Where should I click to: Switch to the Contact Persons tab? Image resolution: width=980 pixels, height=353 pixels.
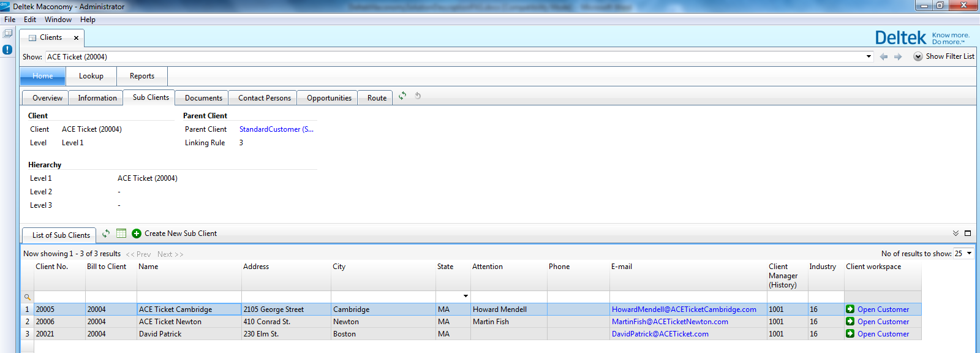click(264, 98)
